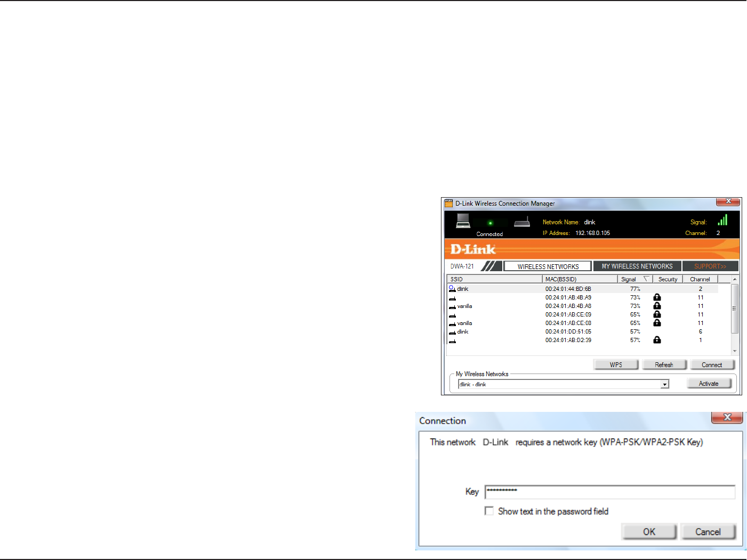Select MAC address 00:24:01:44:BD:6B
The height and width of the screenshot is (560, 747).
click(x=568, y=289)
